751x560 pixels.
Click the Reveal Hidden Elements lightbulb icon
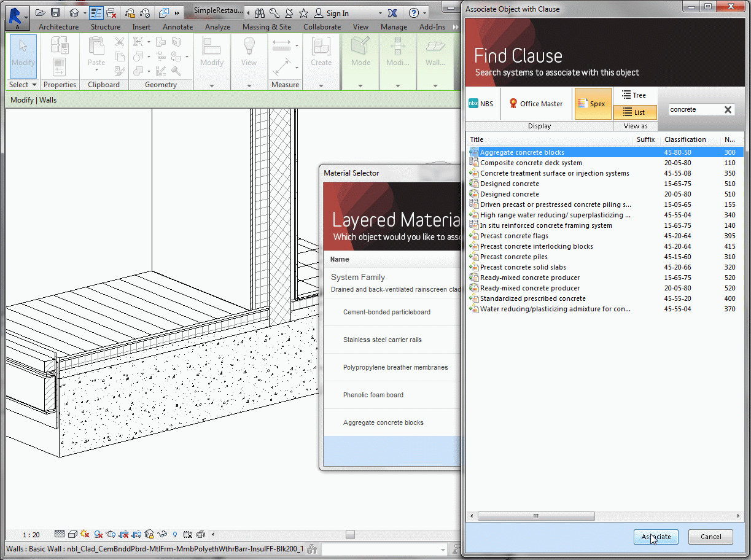pyautogui.click(x=175, y=534)
